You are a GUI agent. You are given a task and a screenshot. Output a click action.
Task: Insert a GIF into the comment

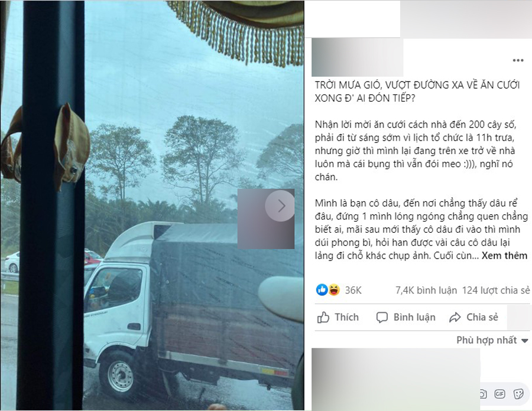click(499, 394)
